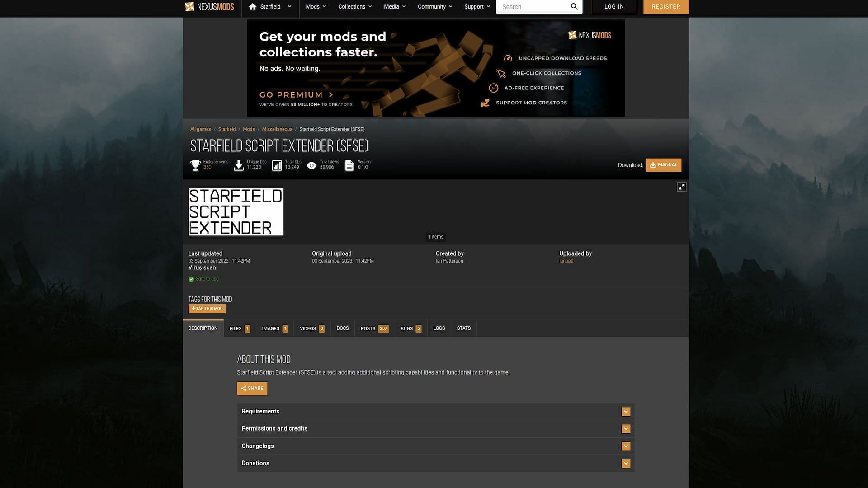Open the Miscellaneous breadcrumb link
Image resolution: width=868 pixels, height=488 pixels.
(277, 129)
